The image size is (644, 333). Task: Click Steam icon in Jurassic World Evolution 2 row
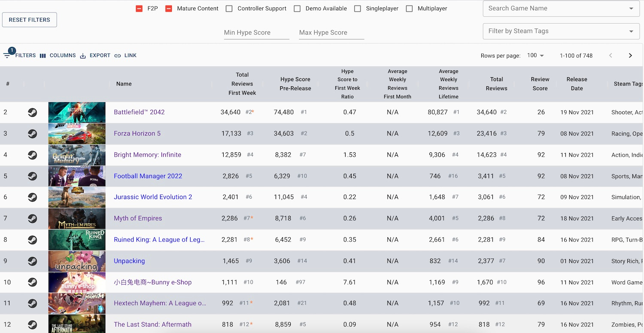click(32, 197)
